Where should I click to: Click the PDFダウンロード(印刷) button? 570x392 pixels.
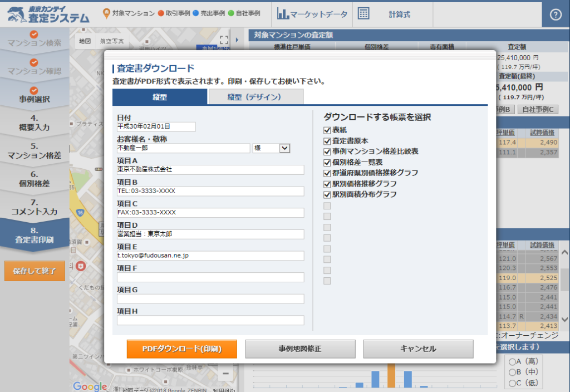coord(182,349)
